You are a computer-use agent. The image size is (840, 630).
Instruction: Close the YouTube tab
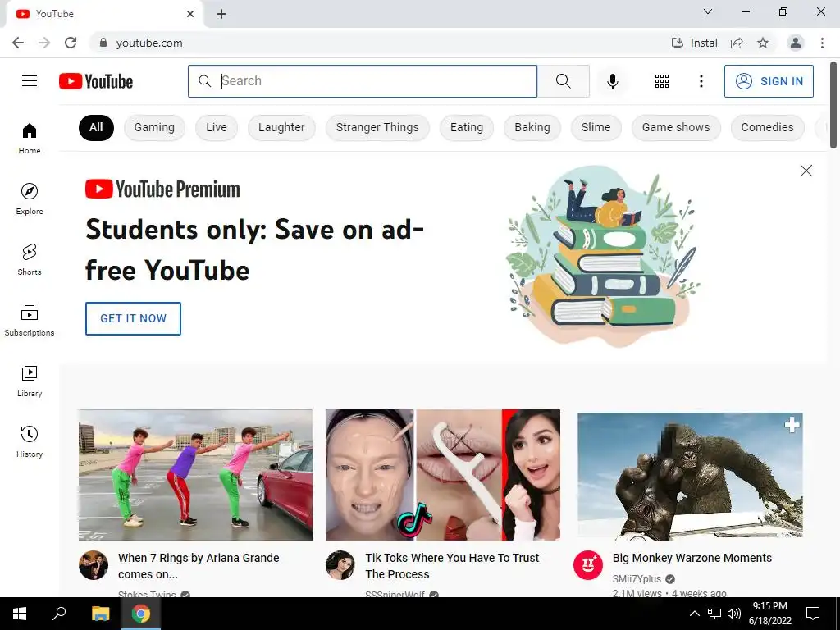[x=190, y=14]
